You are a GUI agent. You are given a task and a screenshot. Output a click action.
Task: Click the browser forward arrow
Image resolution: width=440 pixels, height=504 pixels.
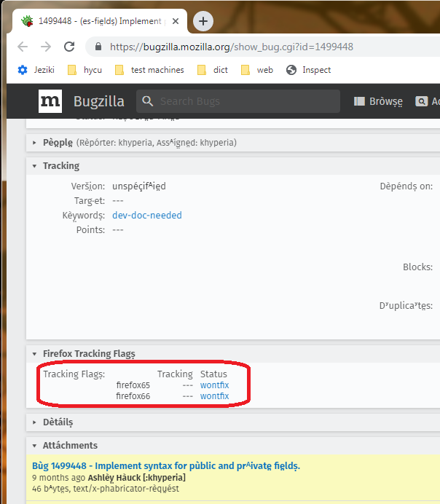point(46,47)
